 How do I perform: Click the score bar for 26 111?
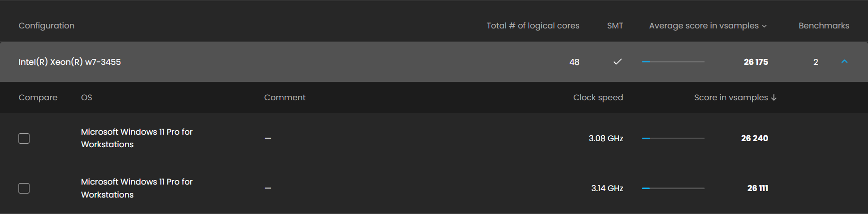pos(673,188)
